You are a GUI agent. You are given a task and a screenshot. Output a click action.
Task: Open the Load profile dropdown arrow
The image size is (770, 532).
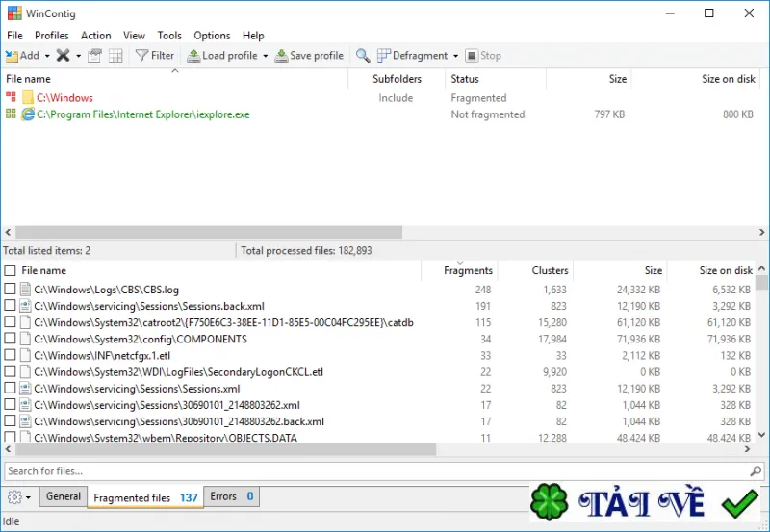(266, 56)
